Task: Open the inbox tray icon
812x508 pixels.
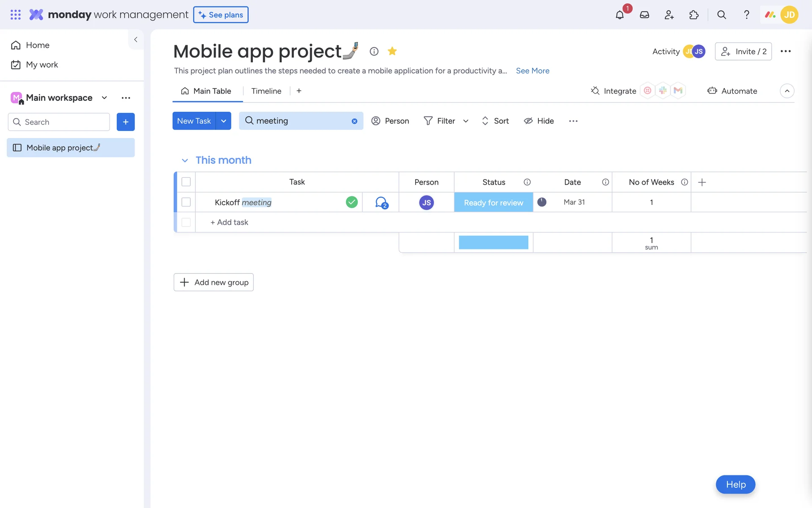Action: pos(644,15)
